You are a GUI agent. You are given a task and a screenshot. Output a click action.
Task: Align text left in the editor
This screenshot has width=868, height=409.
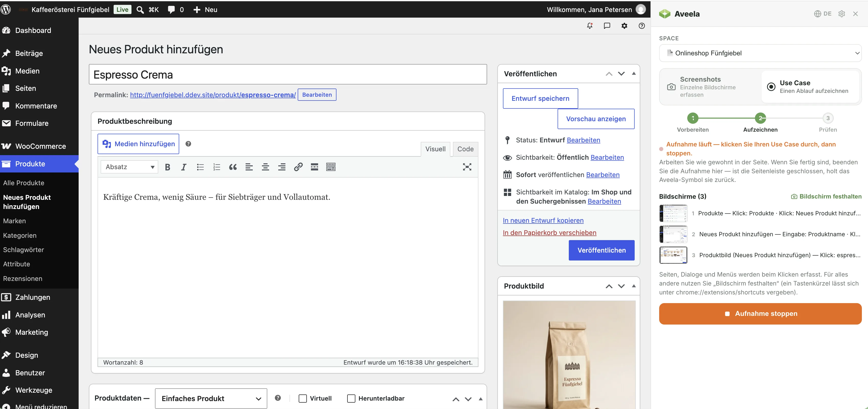tap(249, 167)
